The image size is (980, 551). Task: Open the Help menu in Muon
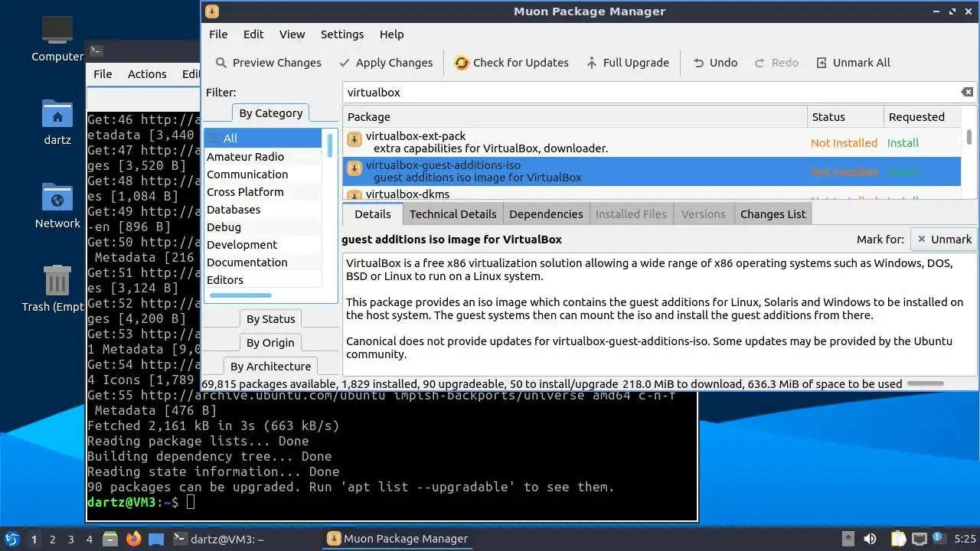391,34
